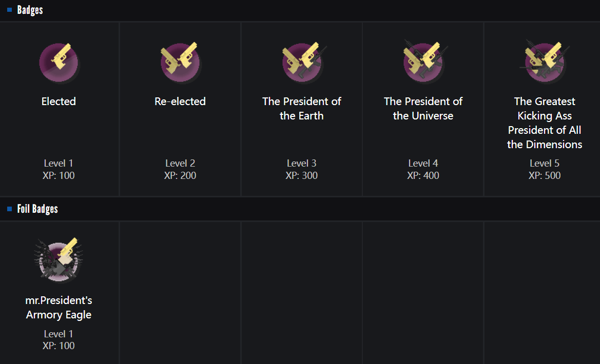Click the Badges section header
The width and height of the screenshot is (600, 364).
click(30, 10)
